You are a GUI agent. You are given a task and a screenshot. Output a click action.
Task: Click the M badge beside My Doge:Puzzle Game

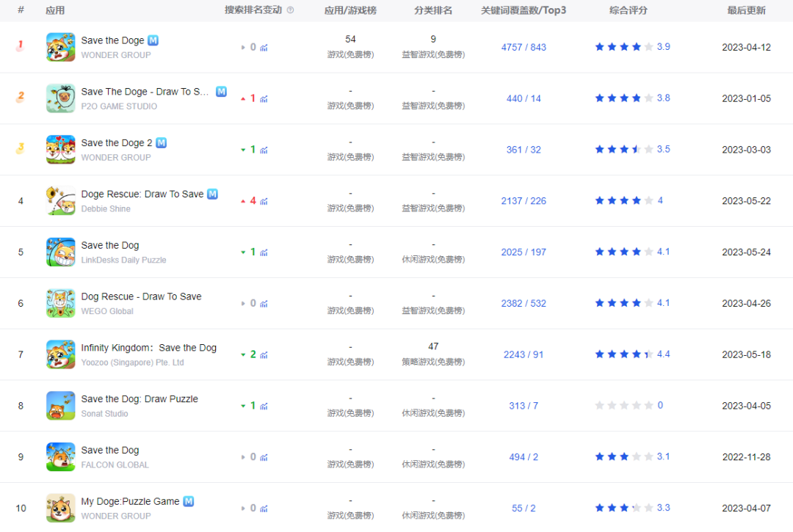(x=189, y=501)
